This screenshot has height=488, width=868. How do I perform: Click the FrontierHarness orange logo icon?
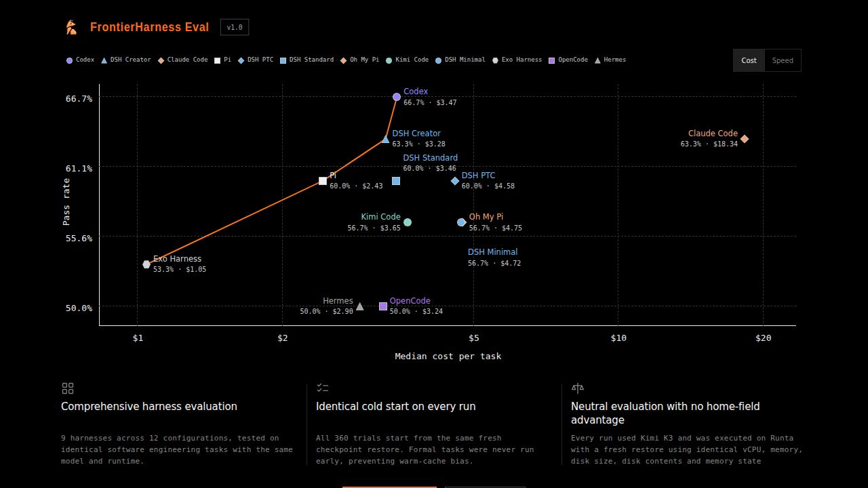pos(71,27)
